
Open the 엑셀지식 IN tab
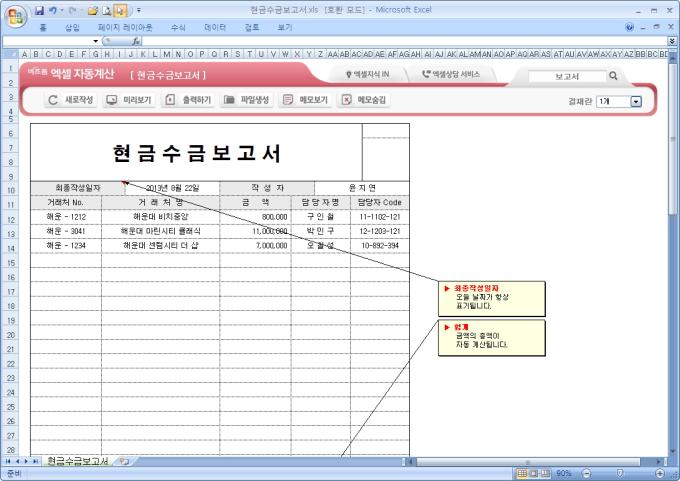367,75
